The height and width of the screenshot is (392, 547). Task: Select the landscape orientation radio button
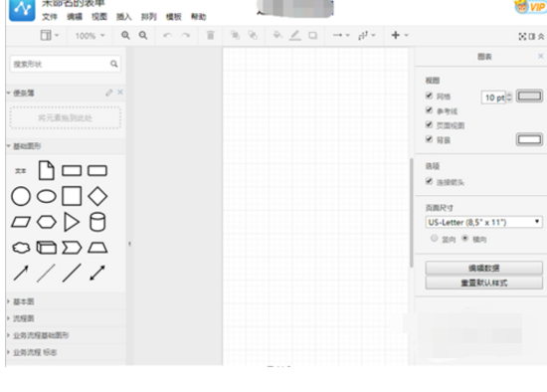click(465, 239)
